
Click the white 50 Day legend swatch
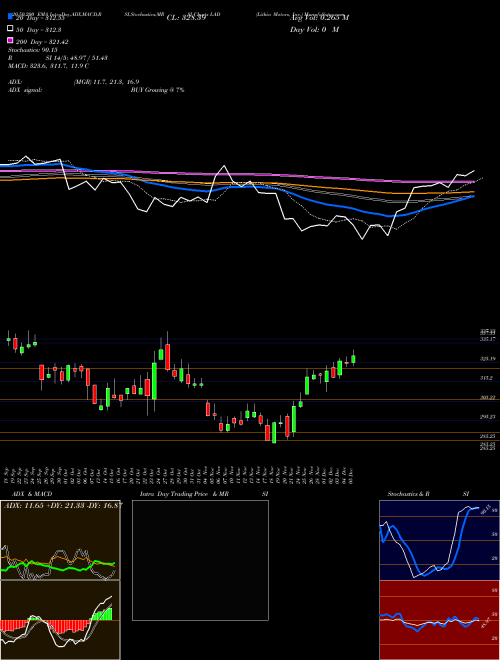click(x=11, y=29)
